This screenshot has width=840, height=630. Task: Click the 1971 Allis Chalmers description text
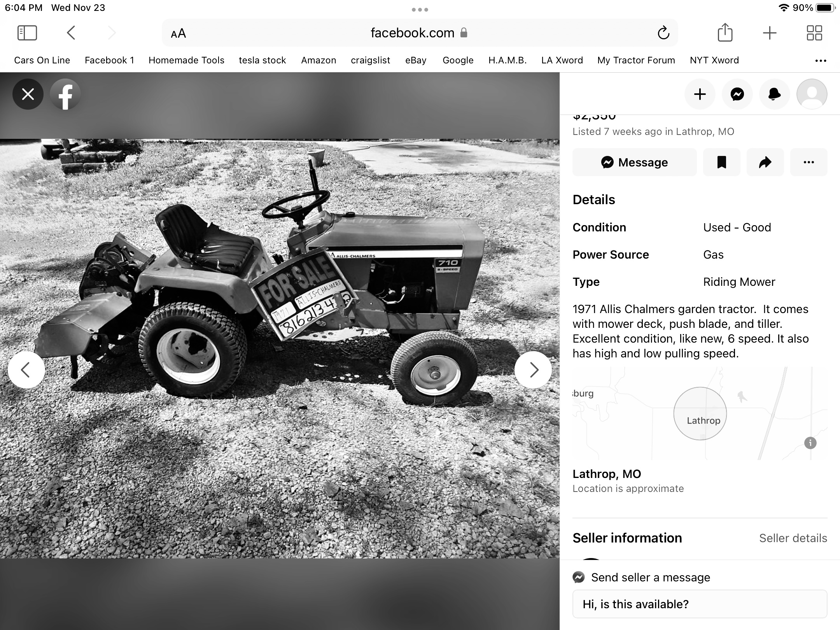point(691,331)
